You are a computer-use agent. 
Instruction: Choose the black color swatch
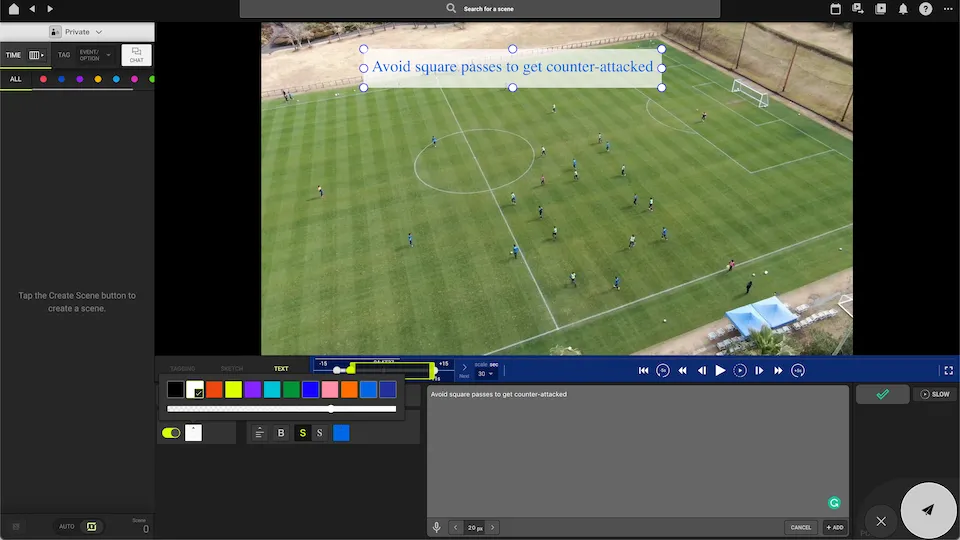[x=175, y=389]
